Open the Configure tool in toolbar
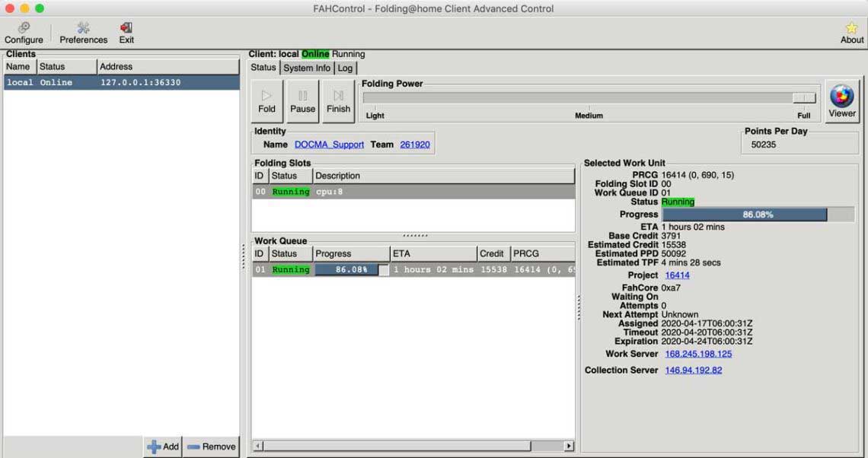Viewport: 868px width, 458px height. (24, 33)
